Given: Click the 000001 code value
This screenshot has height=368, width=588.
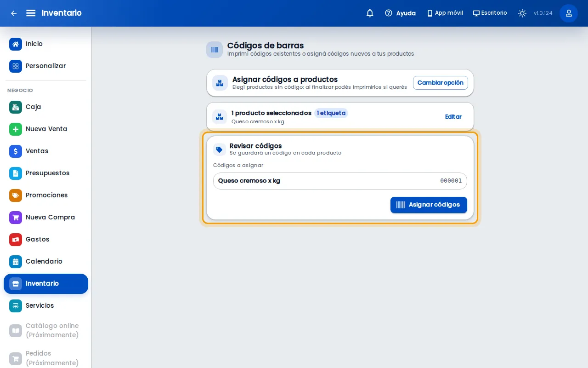Looking at the screenshot, I should point(451,181).
